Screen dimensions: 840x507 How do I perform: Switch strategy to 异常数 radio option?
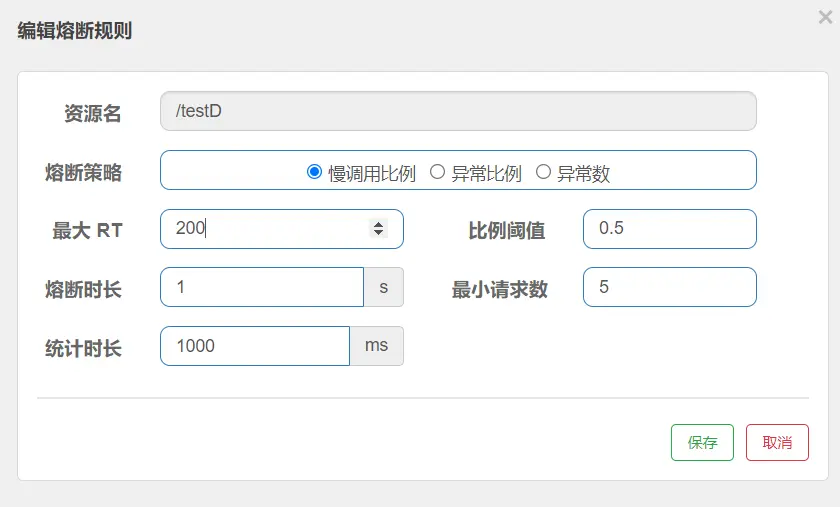click(543, 172)
